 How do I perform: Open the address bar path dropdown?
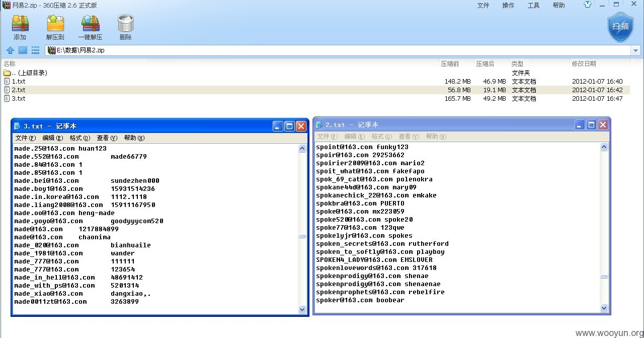pos(635,50)
